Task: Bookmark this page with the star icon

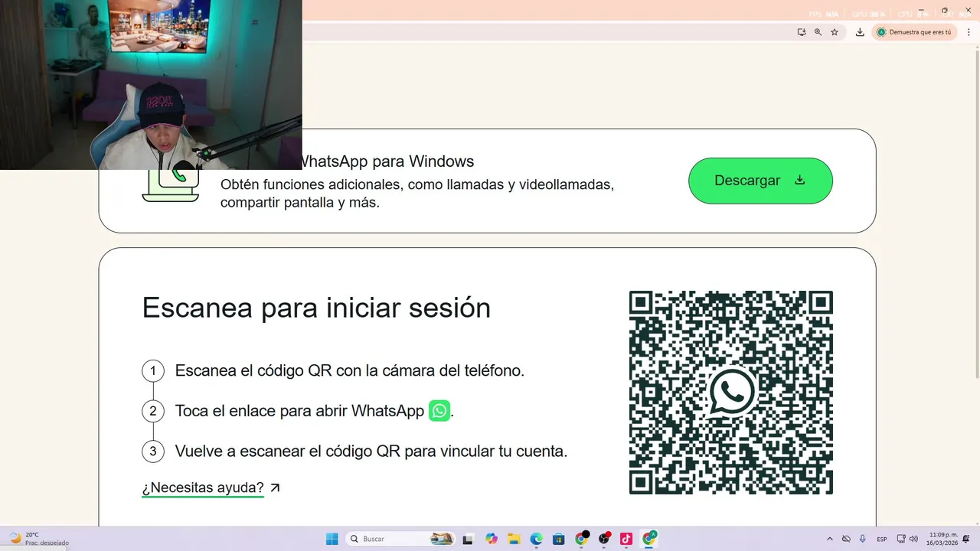Action: point(835,32)
